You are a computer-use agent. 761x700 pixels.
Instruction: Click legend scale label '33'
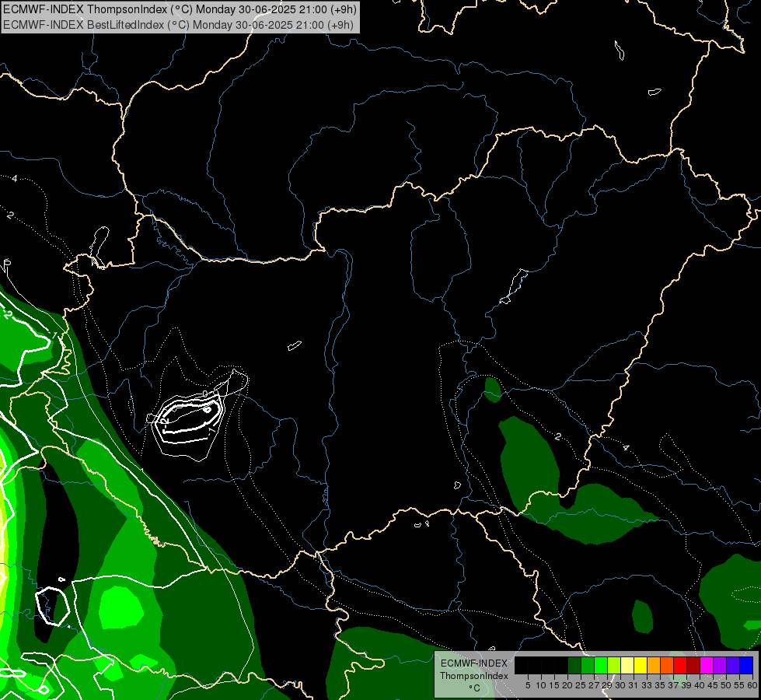pos(647,685)
